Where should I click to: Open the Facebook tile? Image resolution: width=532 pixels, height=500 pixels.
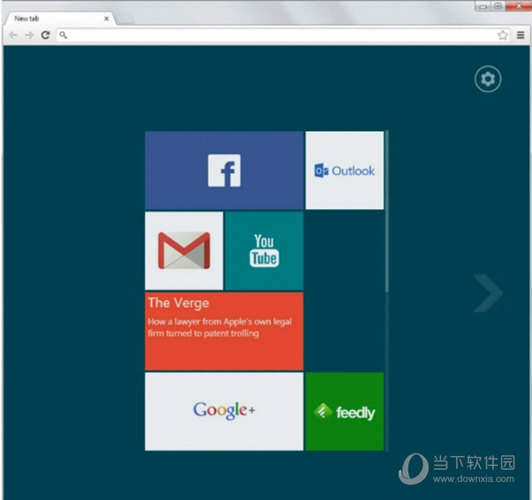tap(224, 170)
